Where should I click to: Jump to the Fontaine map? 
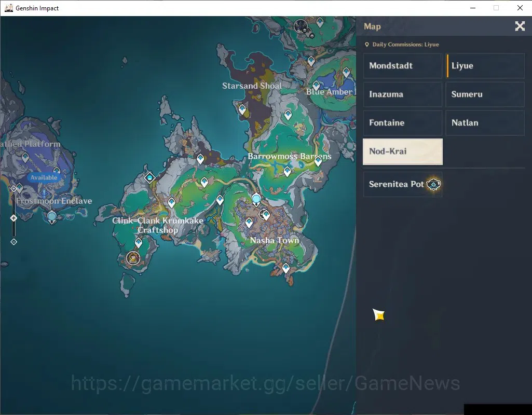click(402, 123)
